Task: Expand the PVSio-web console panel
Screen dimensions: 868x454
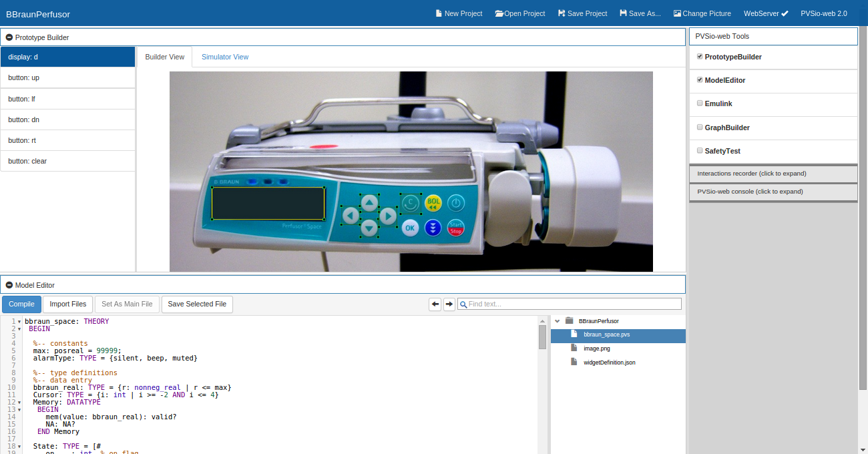Action: [x=773, y=192]
